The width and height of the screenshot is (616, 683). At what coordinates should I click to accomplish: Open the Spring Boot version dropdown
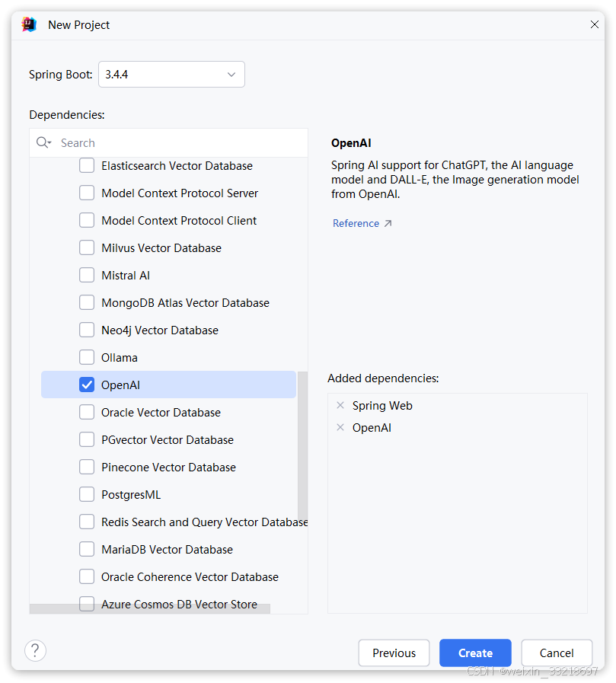pyautogui.click(x=171, y=75)
